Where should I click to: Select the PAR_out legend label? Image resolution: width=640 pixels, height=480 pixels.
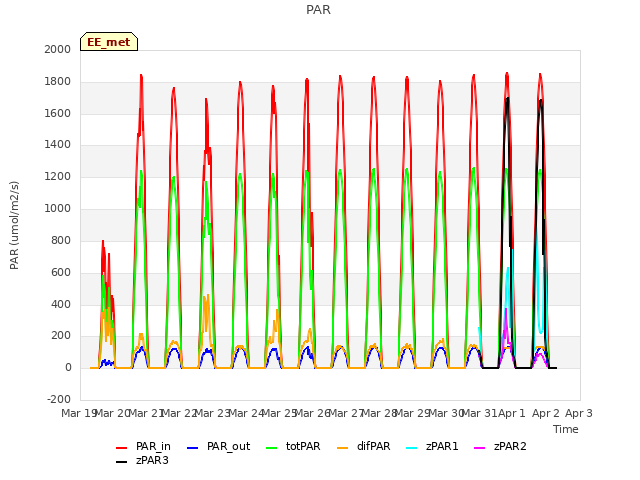pyautogui.click(x=228, y=447)
